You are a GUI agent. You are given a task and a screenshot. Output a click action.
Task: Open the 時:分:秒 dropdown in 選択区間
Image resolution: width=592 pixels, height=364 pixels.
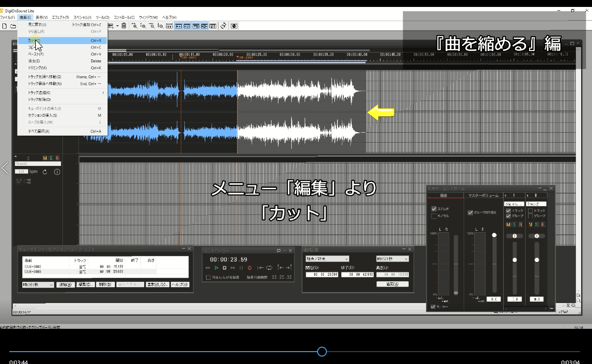pyautogui.click(x=393, y=259)
